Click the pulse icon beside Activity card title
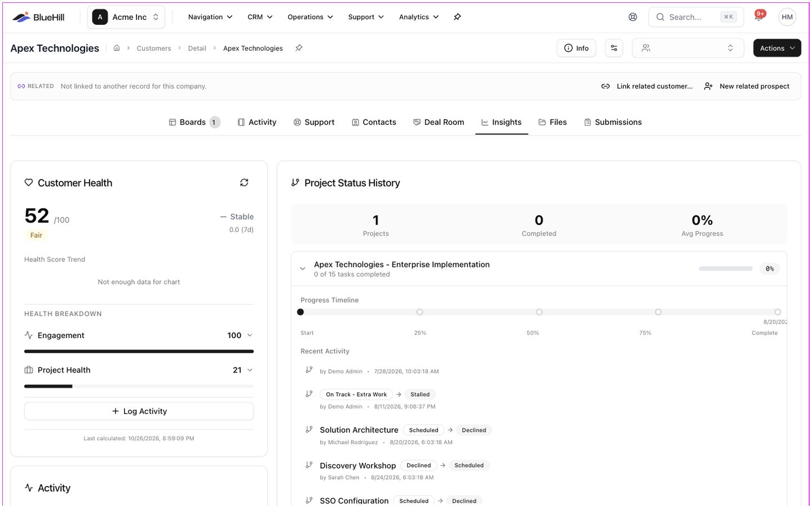This screenshot has width=812, height=508. click(29, 488)
